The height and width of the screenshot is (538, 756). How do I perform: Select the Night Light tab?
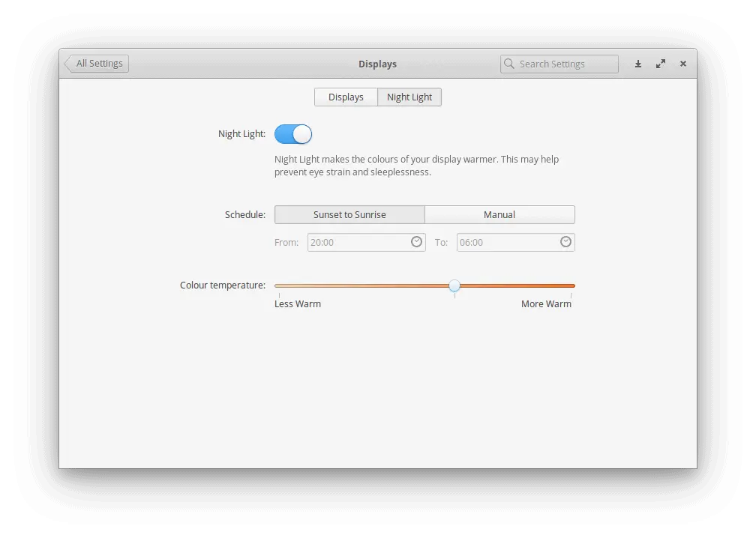pyautogui.click(x=409, y=97)
